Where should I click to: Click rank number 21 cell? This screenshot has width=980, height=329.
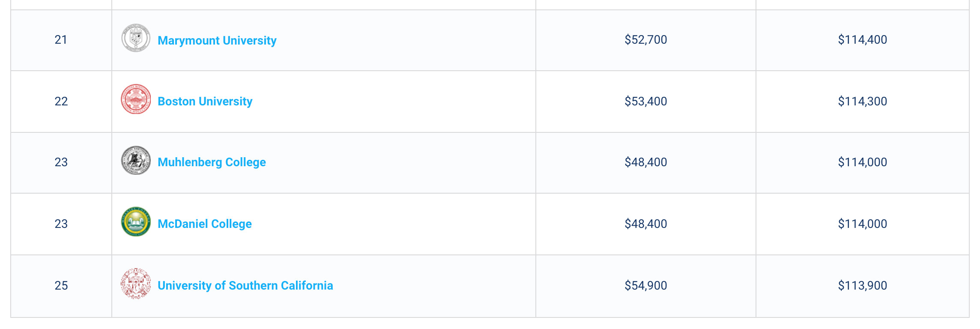61,40
